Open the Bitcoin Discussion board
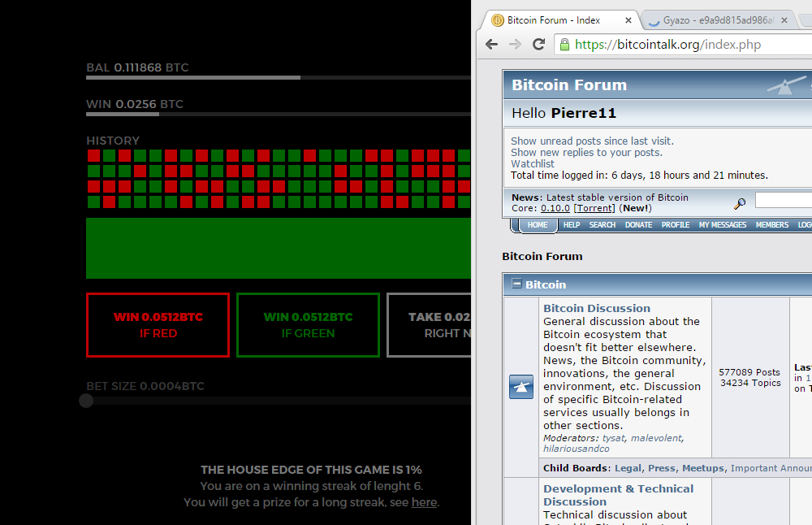Screen dimensions: 812x525 [597, 308]
